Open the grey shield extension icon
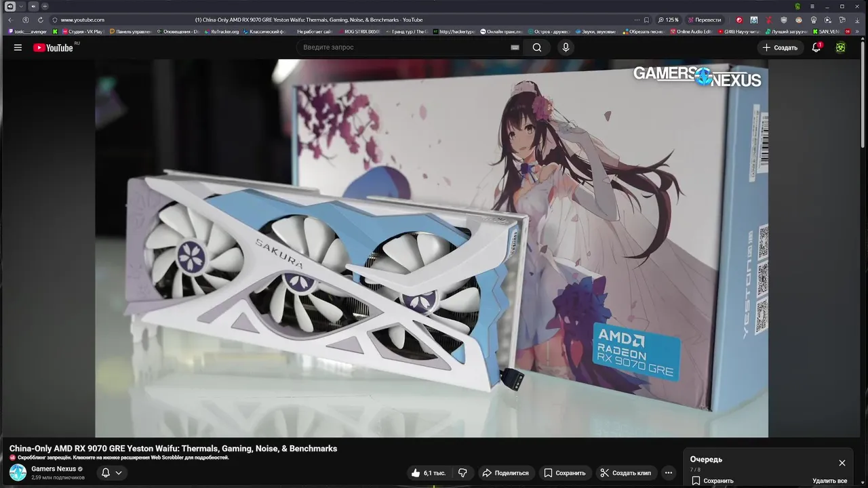Viewport: 868px width, 488px height. 783,20
